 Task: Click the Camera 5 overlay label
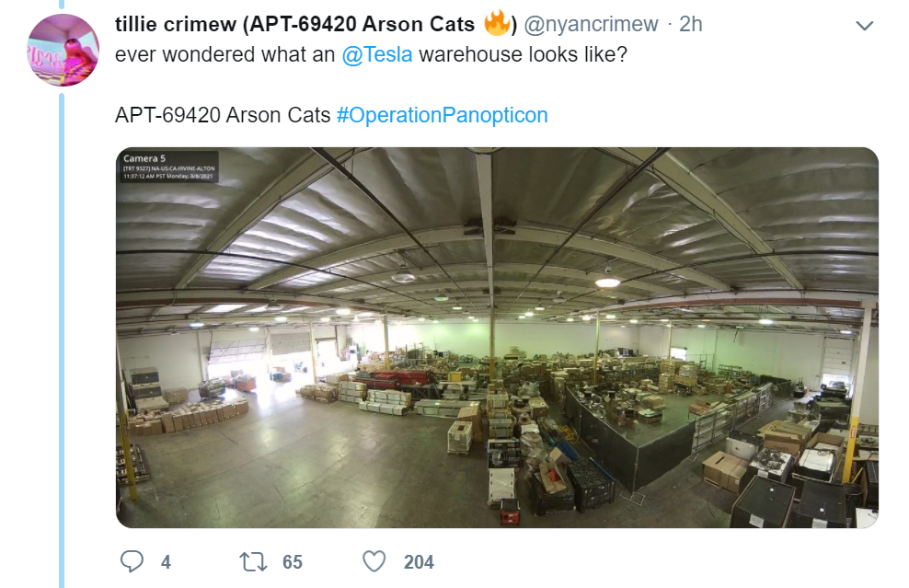click(x=144, y=158)
